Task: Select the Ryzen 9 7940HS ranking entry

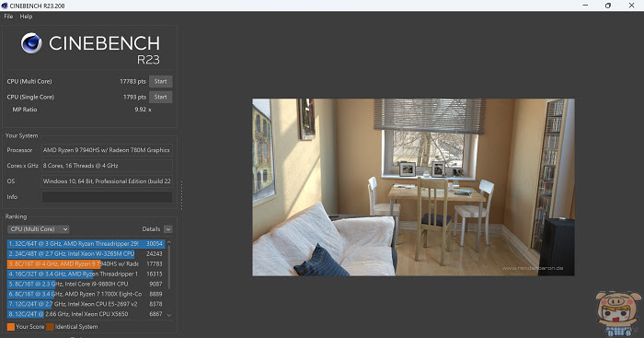Action: [86, 264]
